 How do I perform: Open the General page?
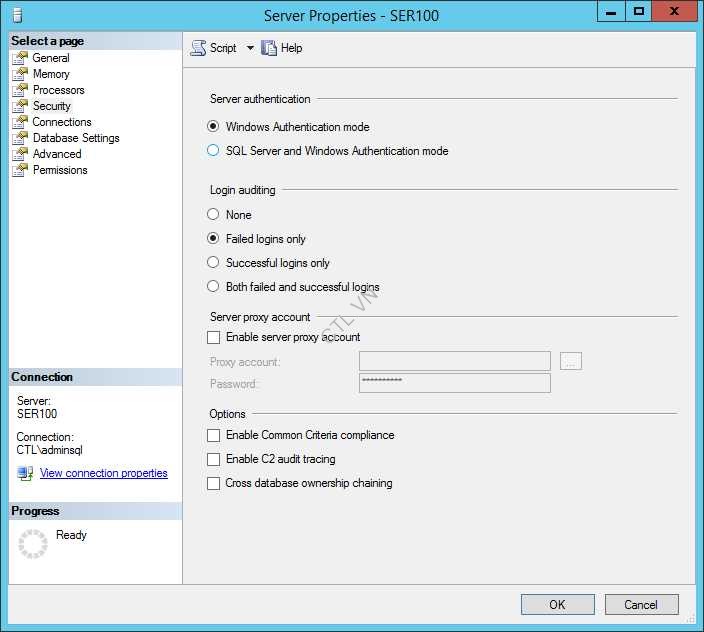[x=51, y=58]
